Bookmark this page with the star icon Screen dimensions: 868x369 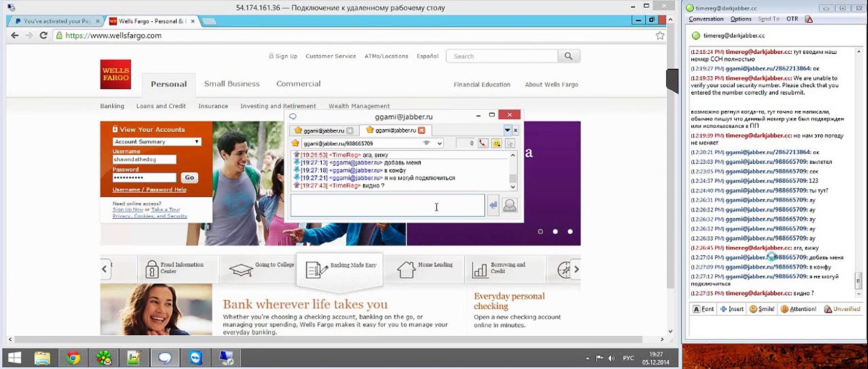point(660,35)
